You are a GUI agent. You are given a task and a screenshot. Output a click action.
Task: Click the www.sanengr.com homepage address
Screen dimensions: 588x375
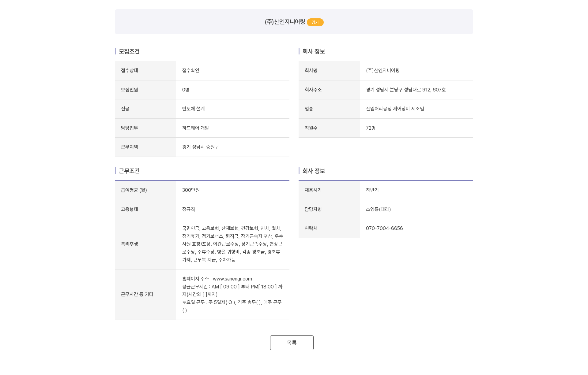click(232, 279)
